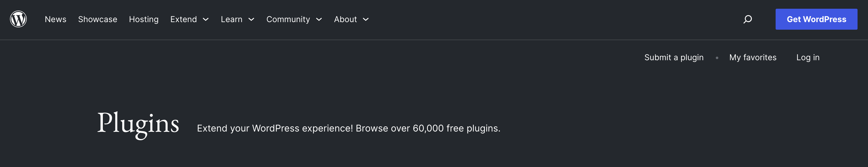This screenshot has width=868, height=167.
Task: Open the search magnifier icon
Action: [747, 19]
